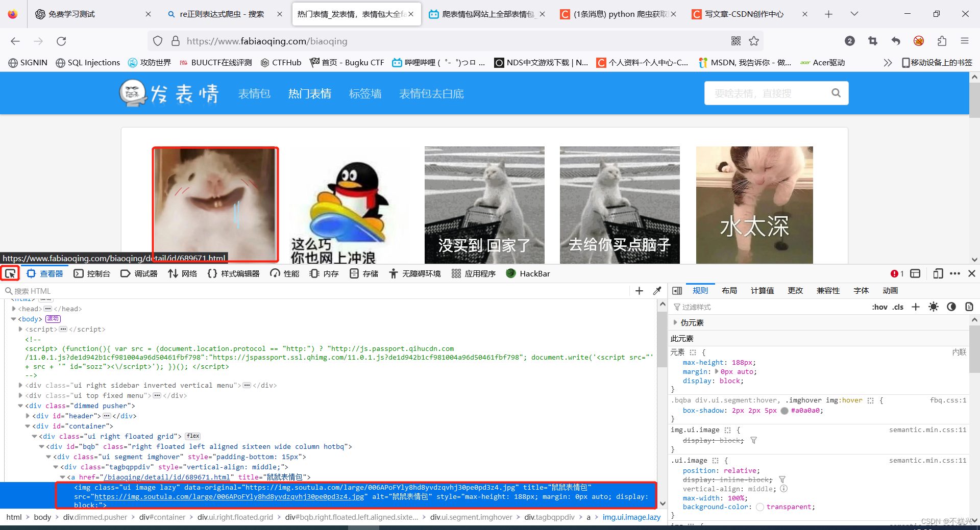Click the #a0a0a0 box-shadow color swatch
This screenshot has height=530, width=980.
pos(785,411)
